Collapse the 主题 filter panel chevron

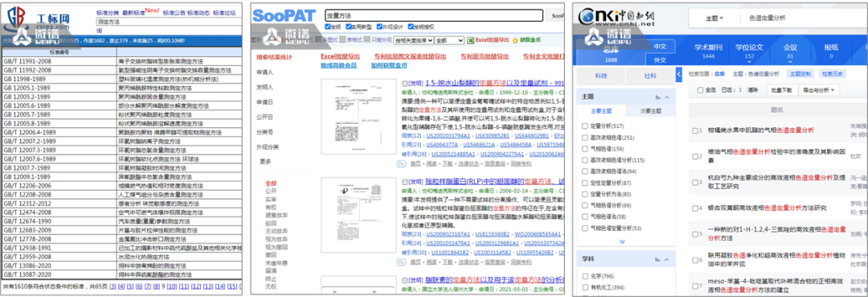667,97
